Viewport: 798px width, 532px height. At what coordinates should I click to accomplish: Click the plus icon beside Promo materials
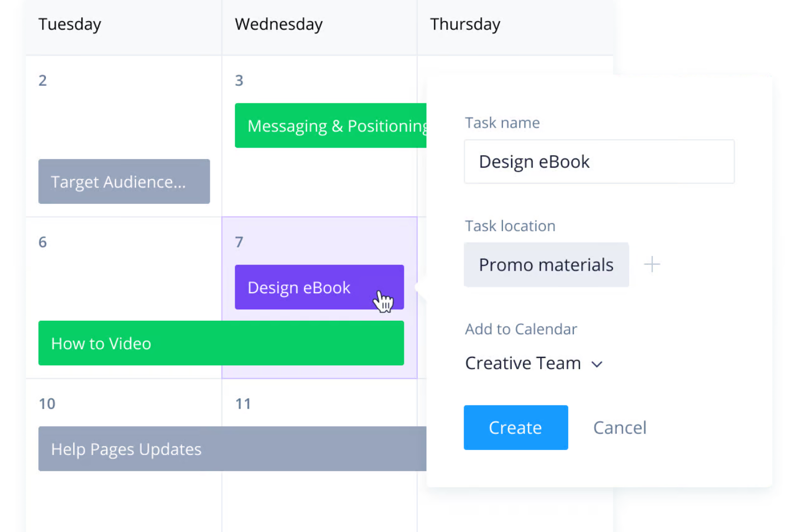[652, 264]
